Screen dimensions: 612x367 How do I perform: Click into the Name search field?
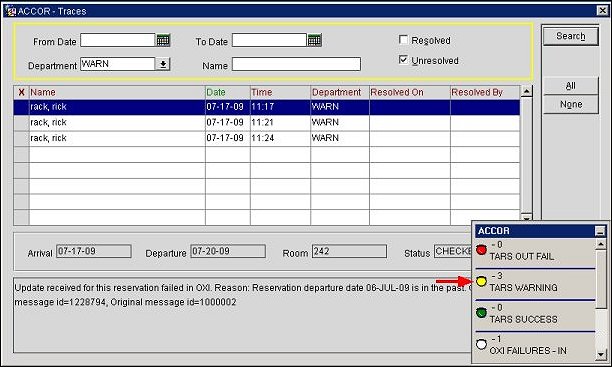(x=296, y=64)
